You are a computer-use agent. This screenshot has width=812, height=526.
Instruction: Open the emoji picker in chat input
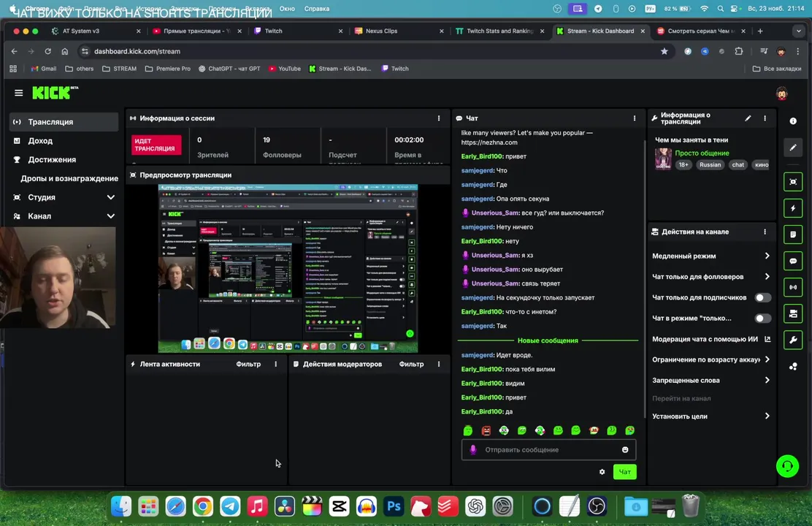(x=625, y=450)
